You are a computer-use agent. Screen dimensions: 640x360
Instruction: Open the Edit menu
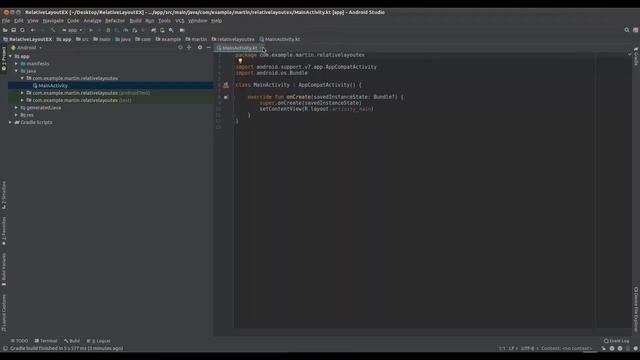click(19, 21)
